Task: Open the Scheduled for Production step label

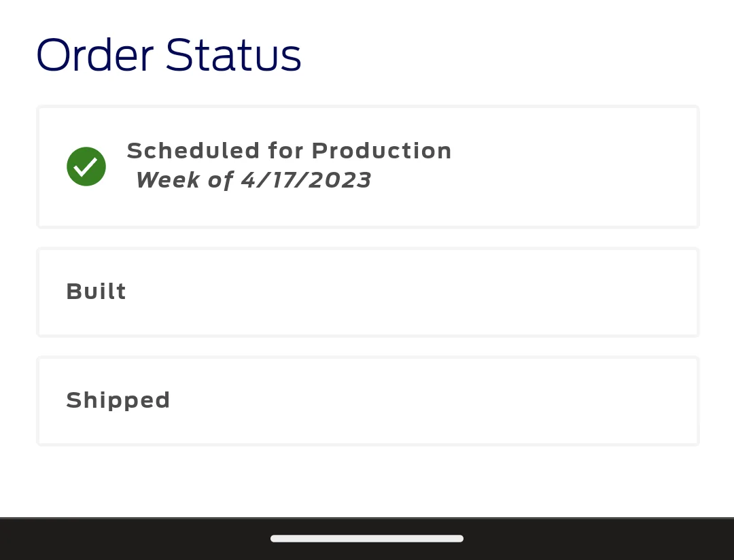Action: (289, 151)
